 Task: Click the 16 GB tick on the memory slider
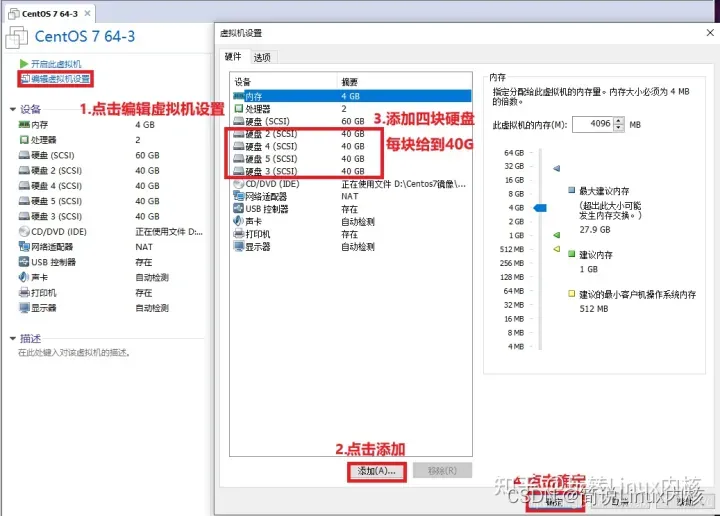click(x=531, y=180)
